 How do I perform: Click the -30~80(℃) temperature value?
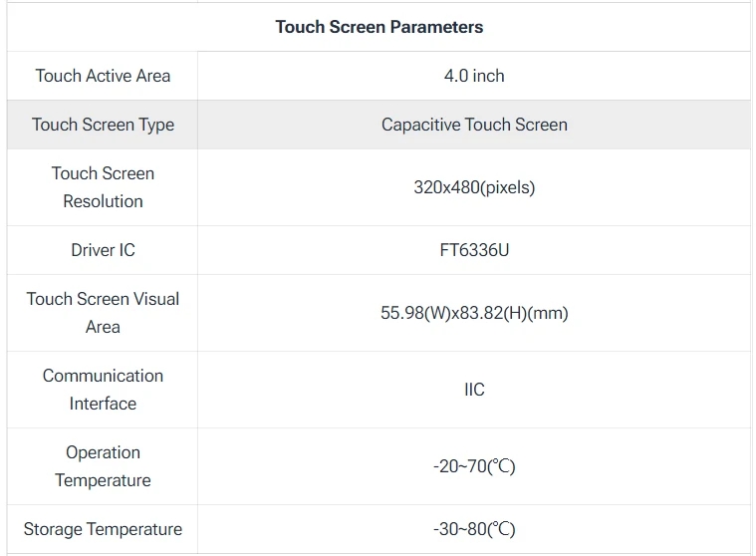(474, 529)
